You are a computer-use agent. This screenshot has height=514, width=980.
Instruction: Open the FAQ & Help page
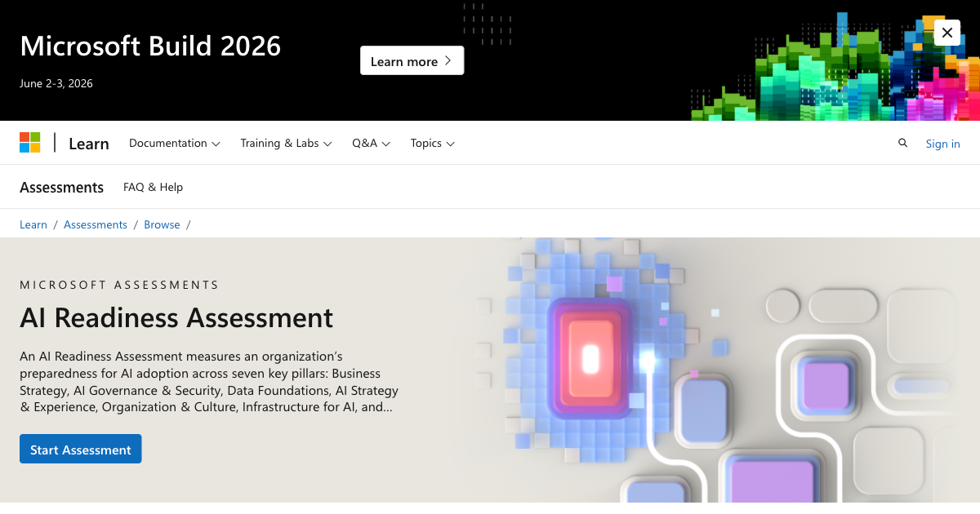coord(154,187)
